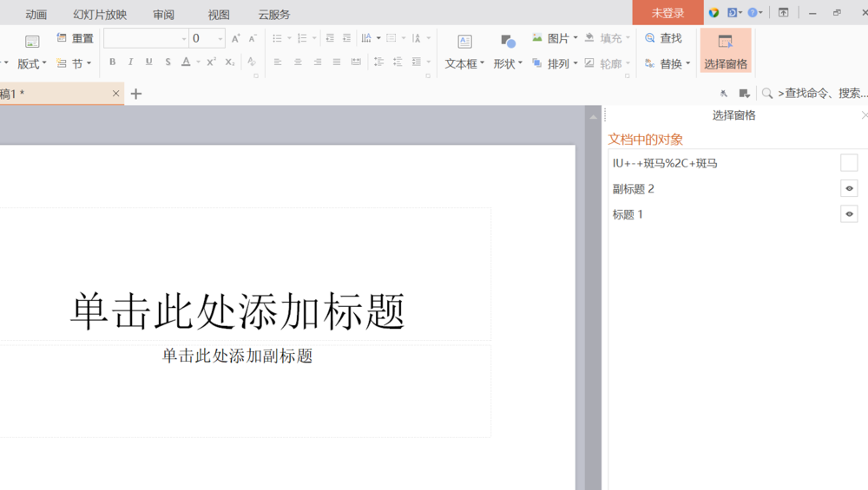Apply text shadow (S) formatting

pyautogui.click(x=168, y=62)
